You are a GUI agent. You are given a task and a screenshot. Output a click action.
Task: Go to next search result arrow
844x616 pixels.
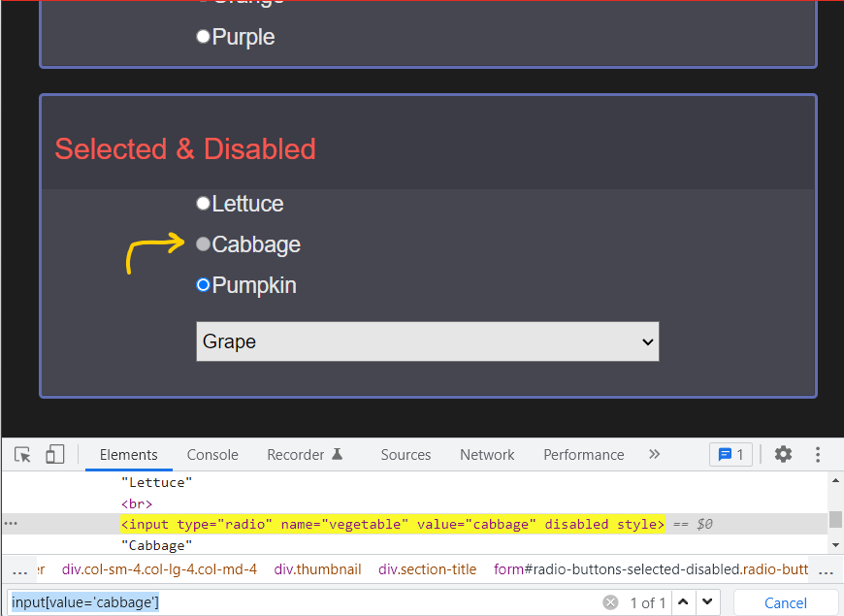[x=707, y=602]
